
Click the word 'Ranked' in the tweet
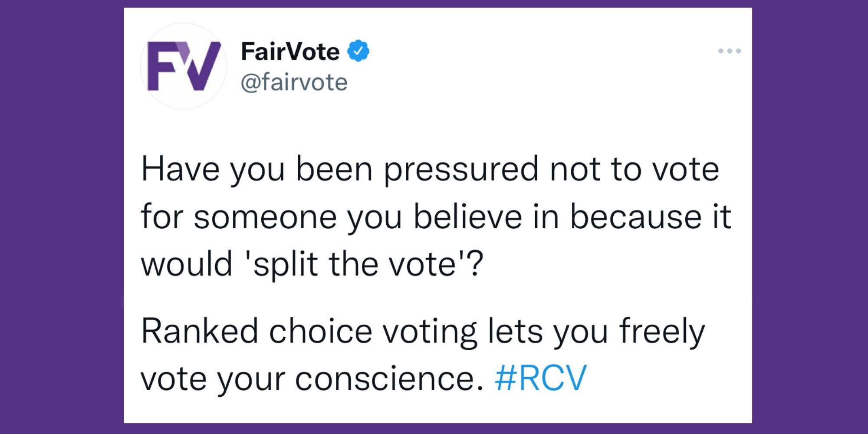(x=200, y=331)
